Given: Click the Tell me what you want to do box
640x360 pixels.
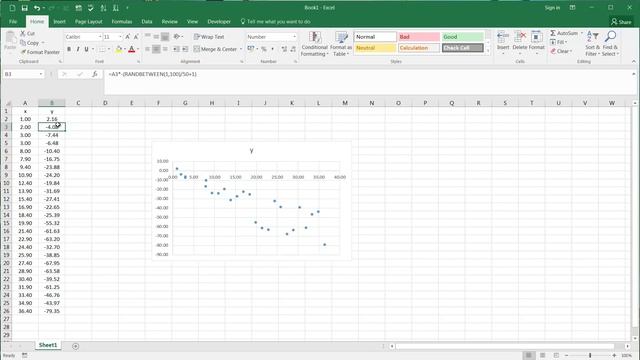Looking at the screenshot, I should [x=276, y=22].
